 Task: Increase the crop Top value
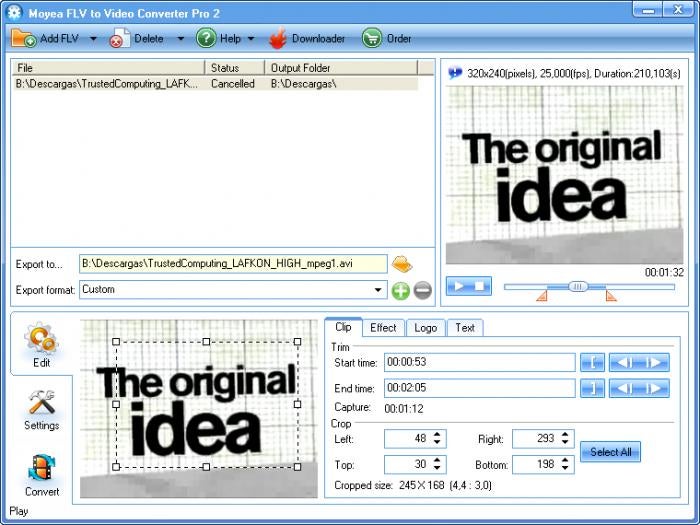coord(437,460)
